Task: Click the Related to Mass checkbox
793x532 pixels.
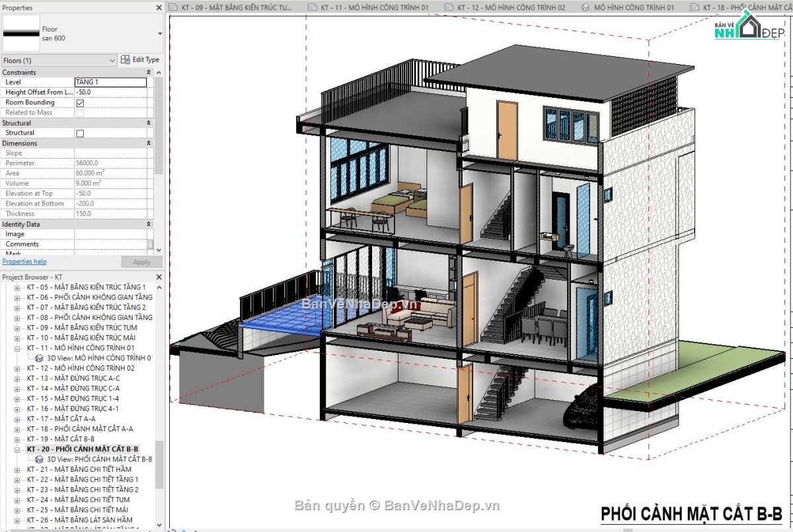Action: pos(80,112)
